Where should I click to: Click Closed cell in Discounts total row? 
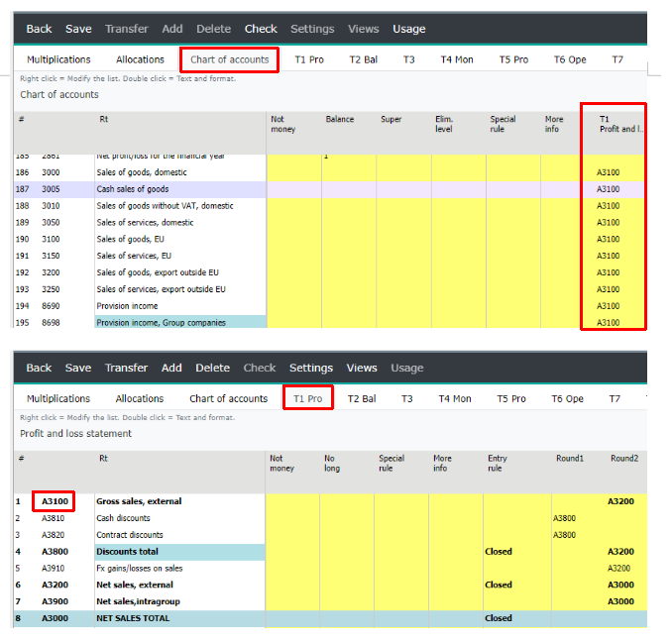[x=499, y=551]
